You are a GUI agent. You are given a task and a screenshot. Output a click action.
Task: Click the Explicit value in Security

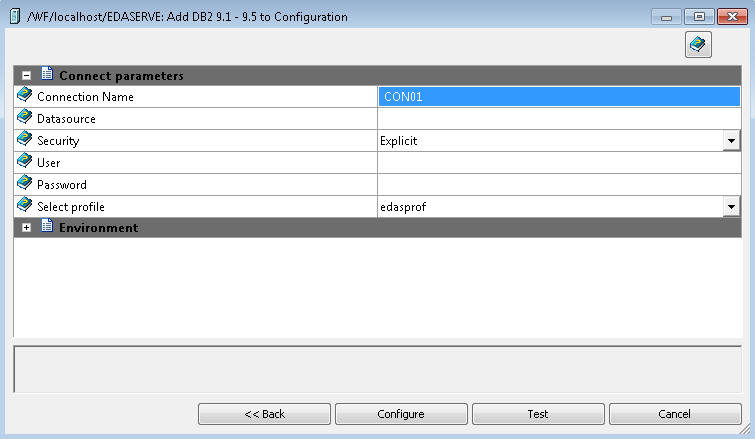398,141
